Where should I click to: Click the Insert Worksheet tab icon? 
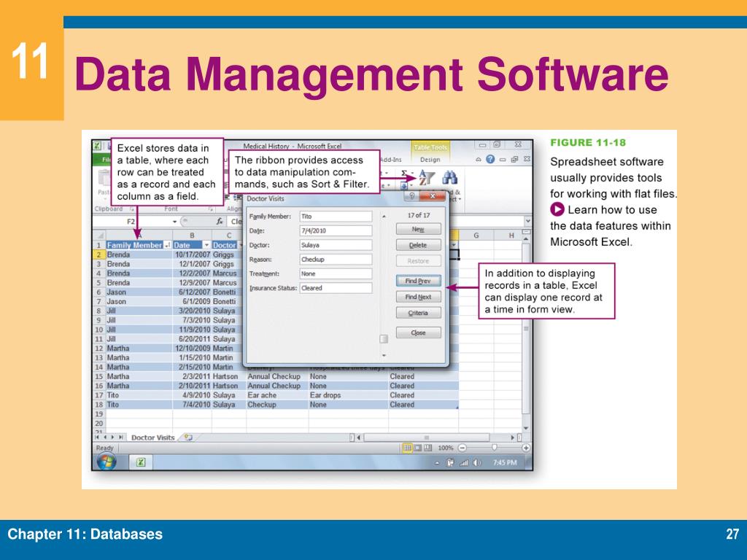189,437
